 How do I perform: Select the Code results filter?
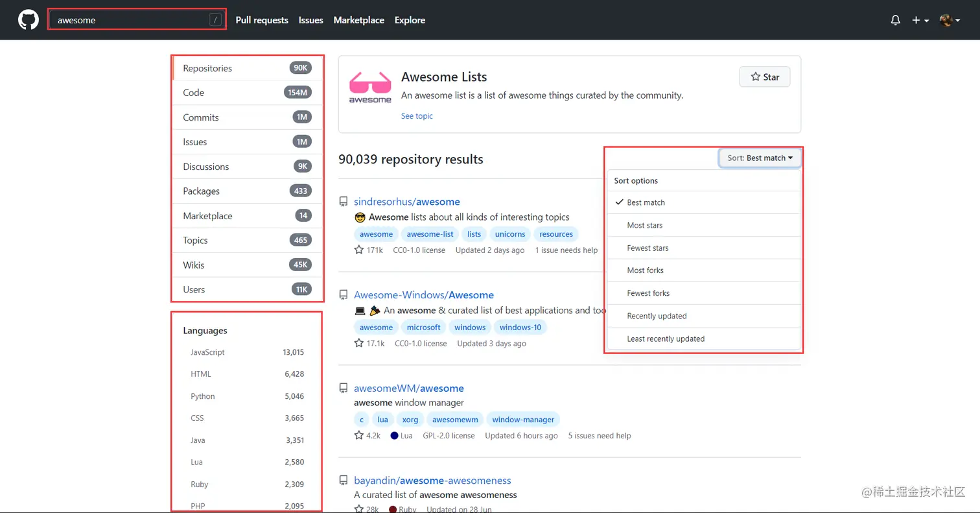tap(248, 93)
